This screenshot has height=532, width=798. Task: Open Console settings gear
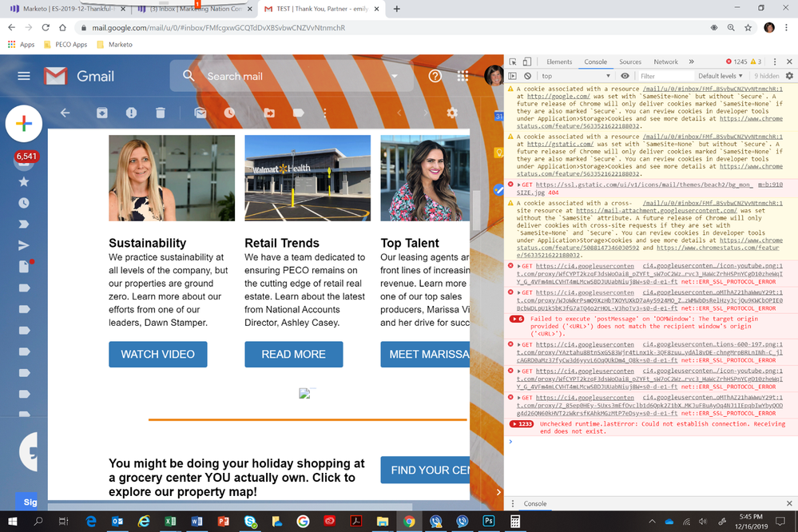[789, 76]
